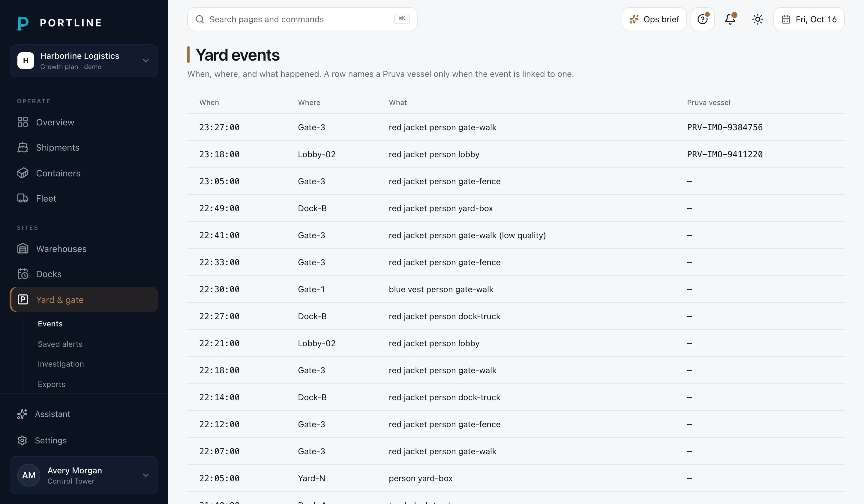Click 'red jacket person gate-walk (low quality)'
Image resolution: width=864 pixels, height=504 pixels.
pos(467,235)
